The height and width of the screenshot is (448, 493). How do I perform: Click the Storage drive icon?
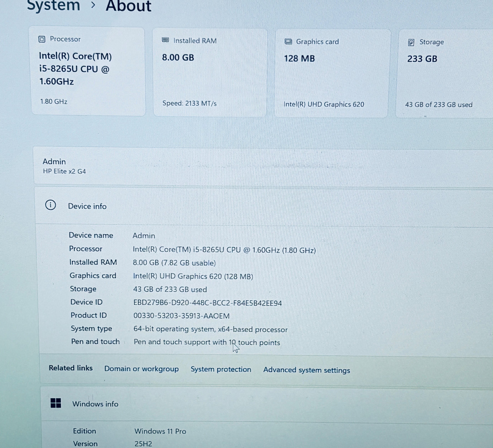(x=411, y=42)
